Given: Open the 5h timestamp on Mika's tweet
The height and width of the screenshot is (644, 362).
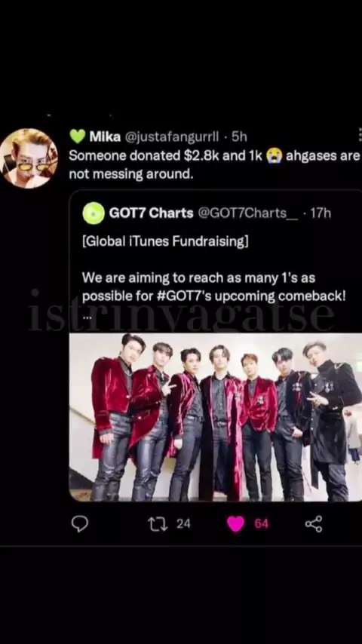Looking at the screenshot, I should [x=240, y=136].
